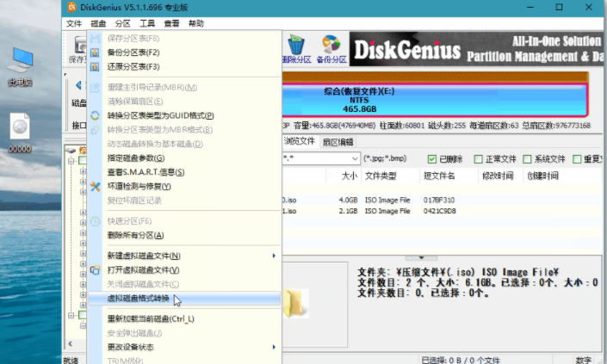607x364 pixels.
Task: Collapse the preview pane arrow handle
Action: (421, 257)
